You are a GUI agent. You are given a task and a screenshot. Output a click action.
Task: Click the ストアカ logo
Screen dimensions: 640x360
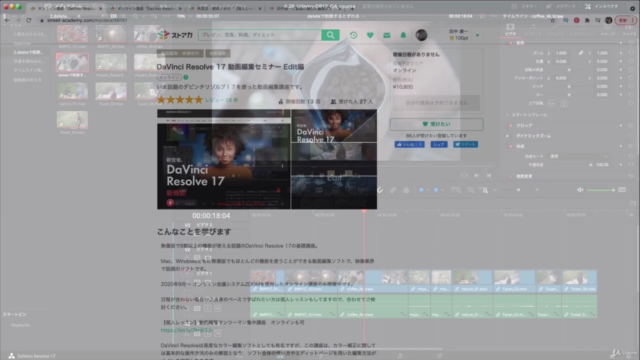(175, 35)
